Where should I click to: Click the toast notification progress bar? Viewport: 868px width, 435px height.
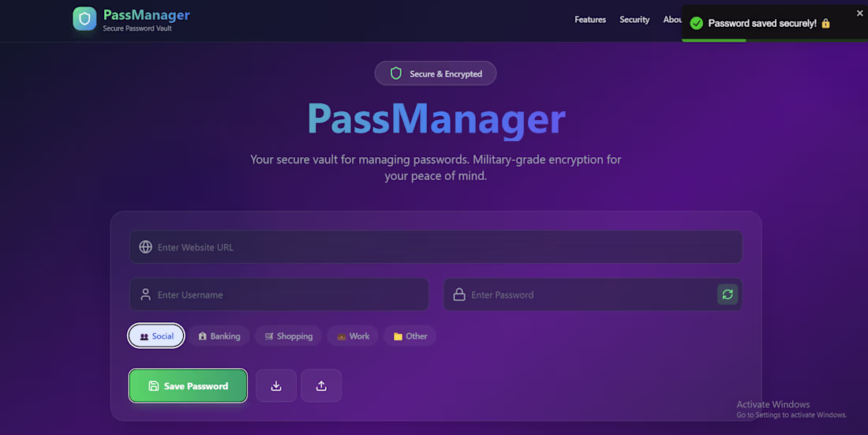(775, 40)
